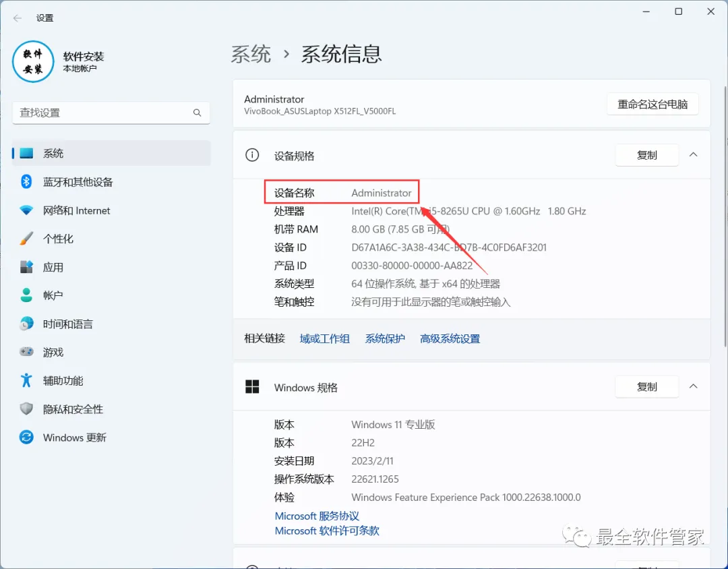Go to 网络和 Internet page
Viewport: 728px width, 569px height.
coord(111,210)
